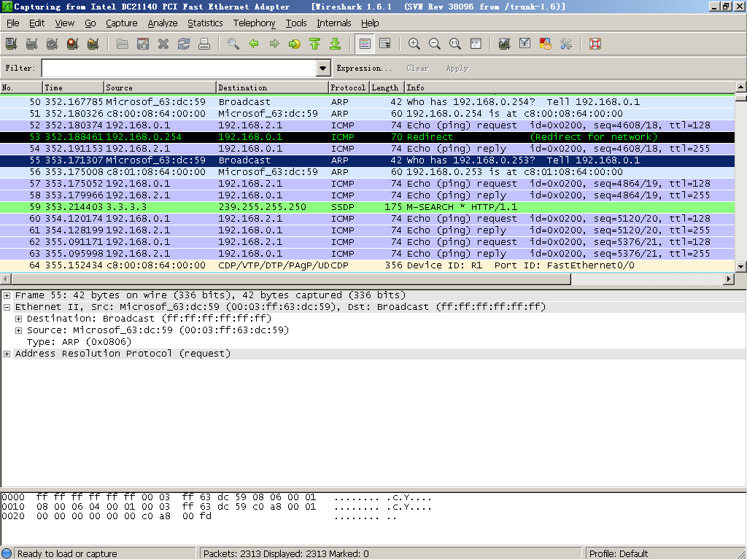Find a packet with magnifier icon
The image size is (747, 560).
pyautogui.click(x=233, y=44)
